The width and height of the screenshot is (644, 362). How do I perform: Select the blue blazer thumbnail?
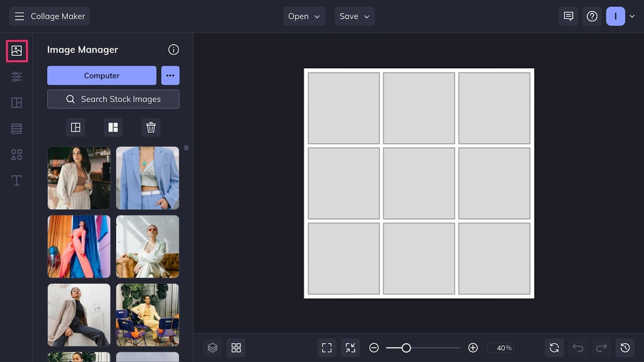point(147,178)
